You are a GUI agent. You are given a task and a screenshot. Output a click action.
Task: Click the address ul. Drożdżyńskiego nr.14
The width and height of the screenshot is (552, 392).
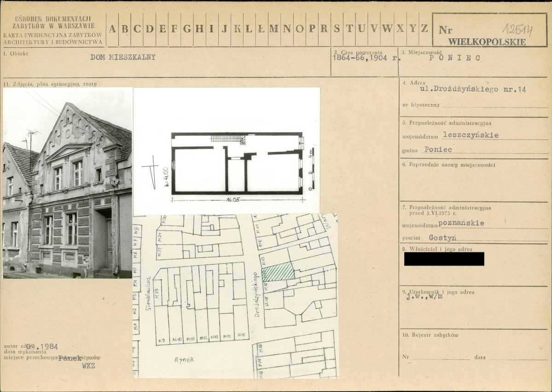coord(473,89)
